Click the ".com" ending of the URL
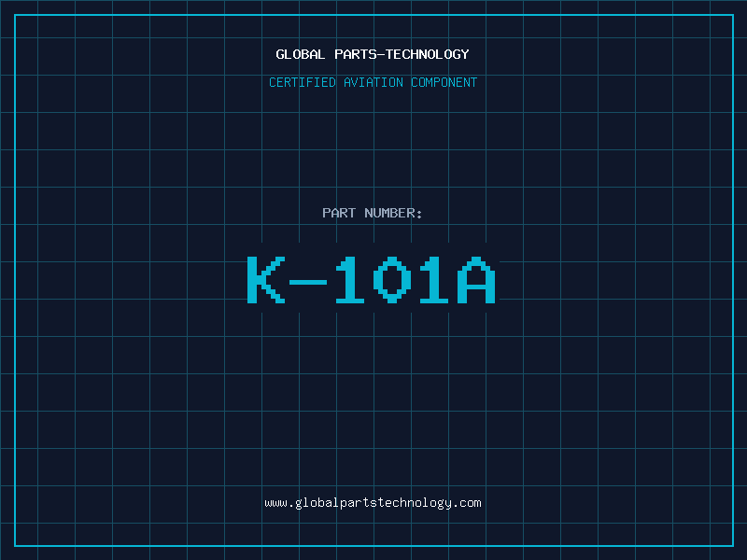747x560 pixels. coord(468,503)
